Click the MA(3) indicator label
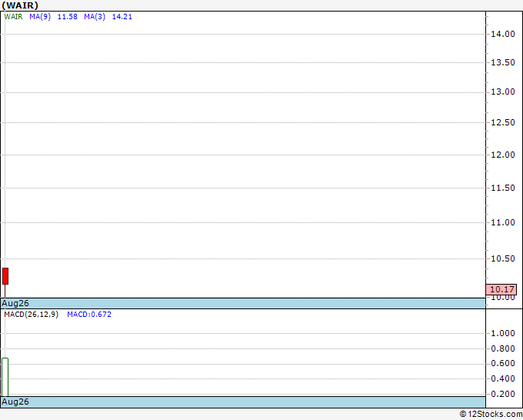This screenshot has height=420, width=523. (x=95, y=17)
